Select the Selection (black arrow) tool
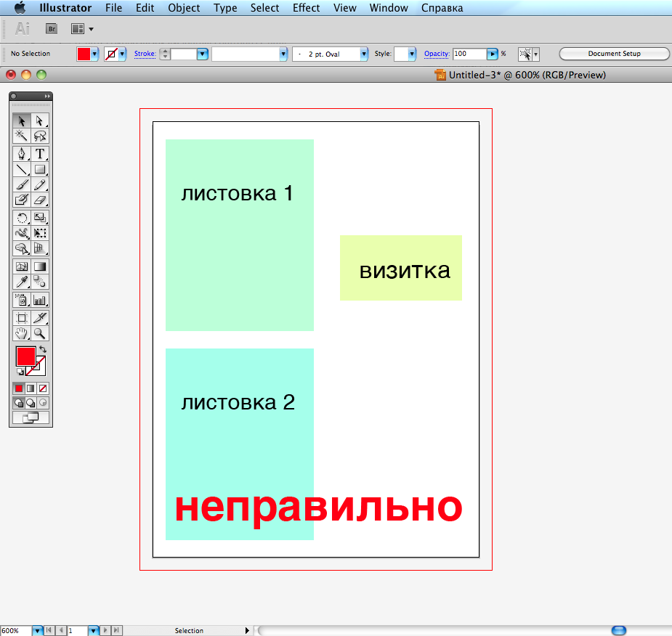The image size is (672, 636). [x=21, y=121]
